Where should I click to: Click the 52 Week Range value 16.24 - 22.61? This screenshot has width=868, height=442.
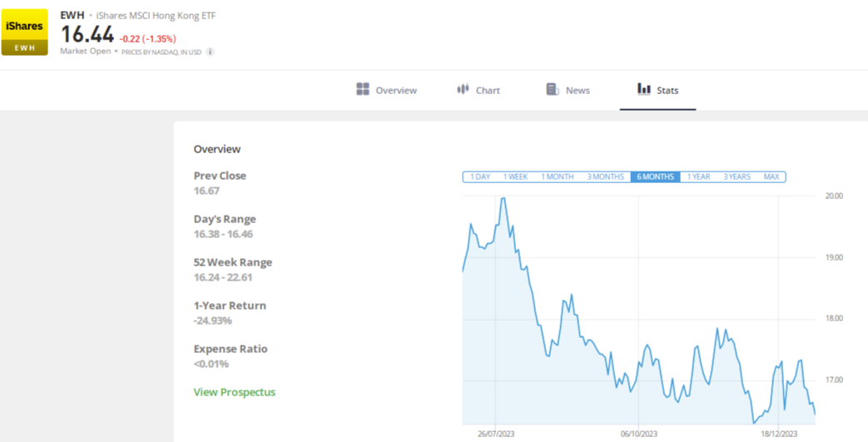coord(223,277)
